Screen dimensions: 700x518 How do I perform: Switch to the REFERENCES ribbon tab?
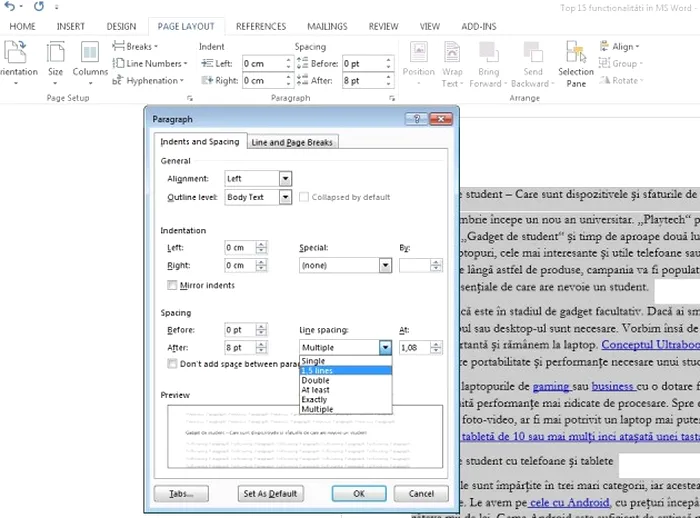pyautogui.click(x=261, y=26)
